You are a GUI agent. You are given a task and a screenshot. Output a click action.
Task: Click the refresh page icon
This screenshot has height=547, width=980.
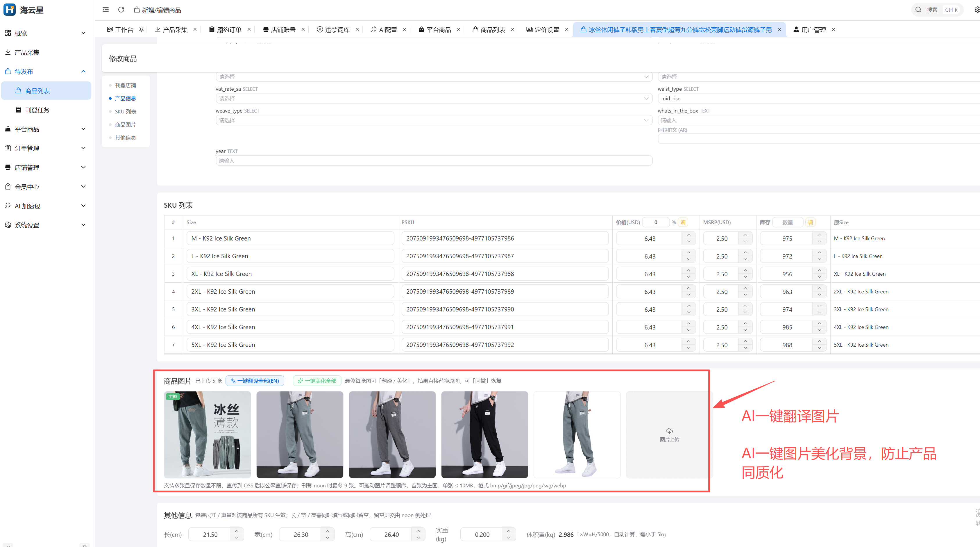pyautogui.click(x=121, y=10)
